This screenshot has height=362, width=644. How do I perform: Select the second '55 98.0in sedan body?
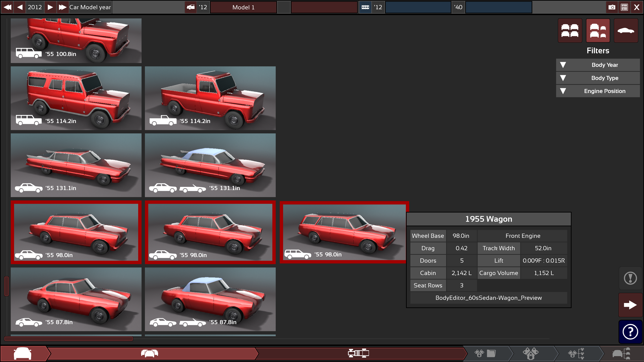(x=210, y=232)
